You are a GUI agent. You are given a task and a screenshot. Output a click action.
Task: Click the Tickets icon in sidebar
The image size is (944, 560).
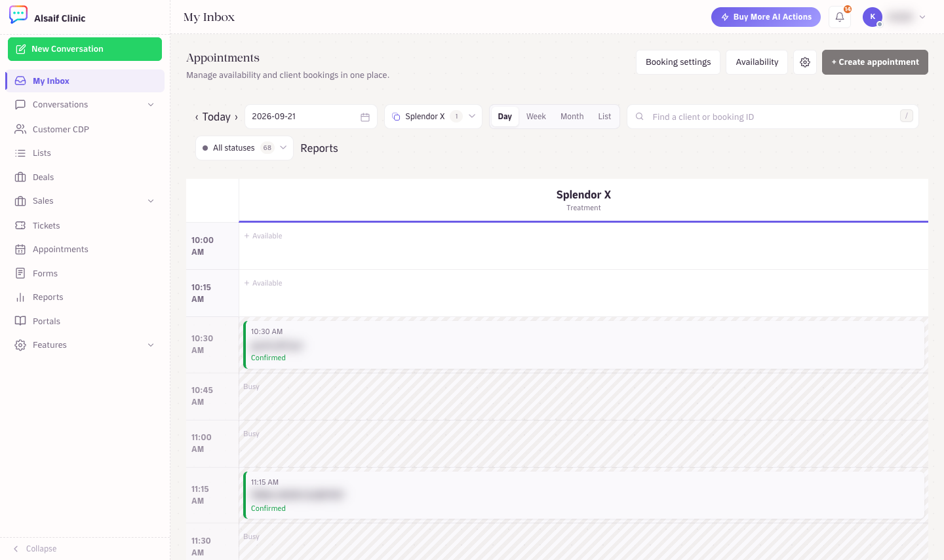(20, 225)
